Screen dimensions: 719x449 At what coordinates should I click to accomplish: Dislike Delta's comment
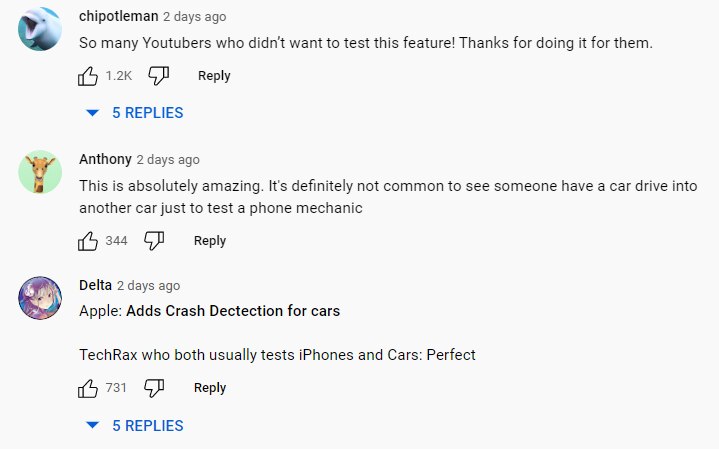(154, 387)
